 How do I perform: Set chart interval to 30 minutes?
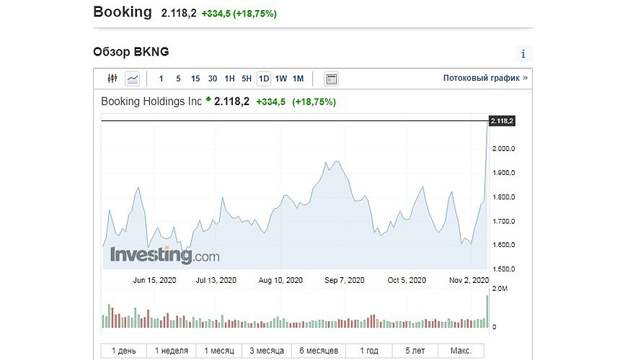[x=213, y=79]
